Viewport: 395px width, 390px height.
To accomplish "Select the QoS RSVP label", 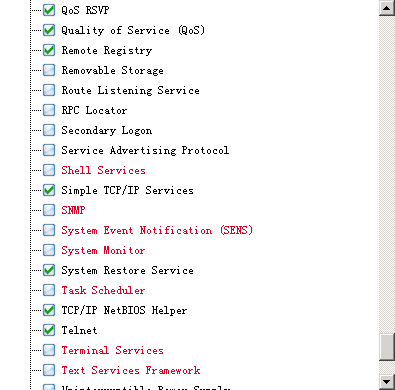I will click(85, 10).
